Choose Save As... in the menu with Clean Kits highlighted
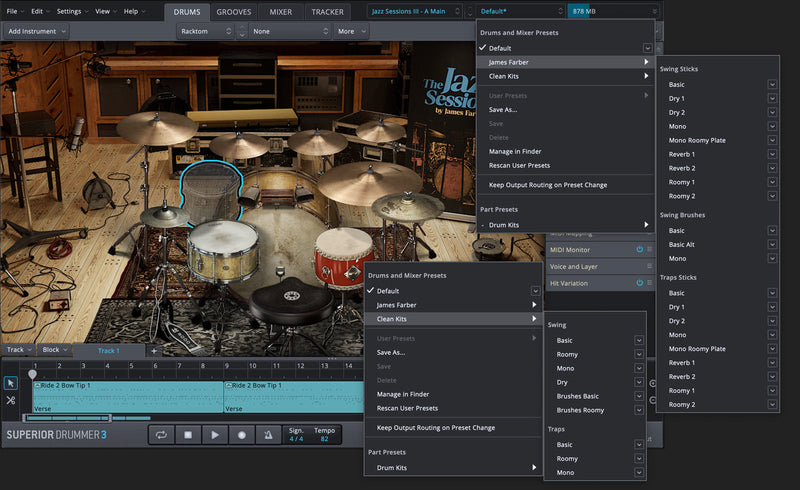Screen dimensions: 800x490 pyautogui.click(x=391, y=352)
